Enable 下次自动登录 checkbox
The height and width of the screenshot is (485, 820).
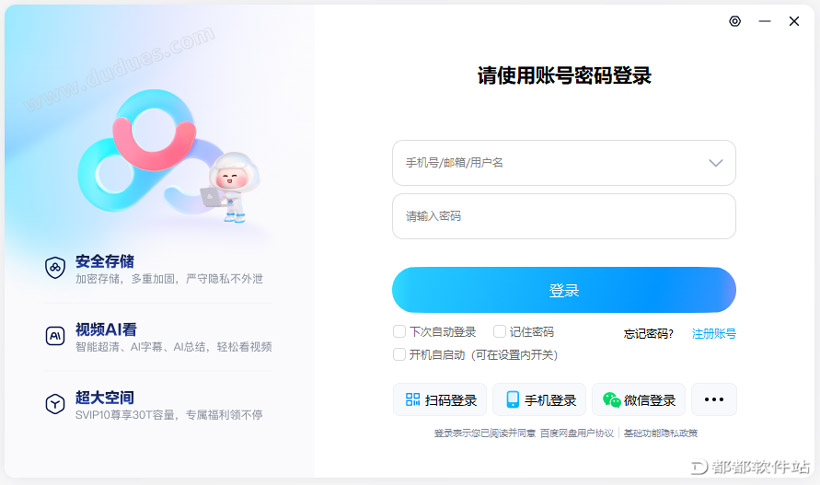pos(399,332)
